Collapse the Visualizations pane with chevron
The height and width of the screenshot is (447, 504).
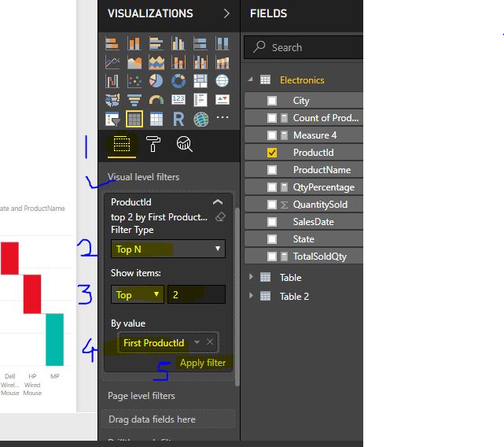point(226,13)
